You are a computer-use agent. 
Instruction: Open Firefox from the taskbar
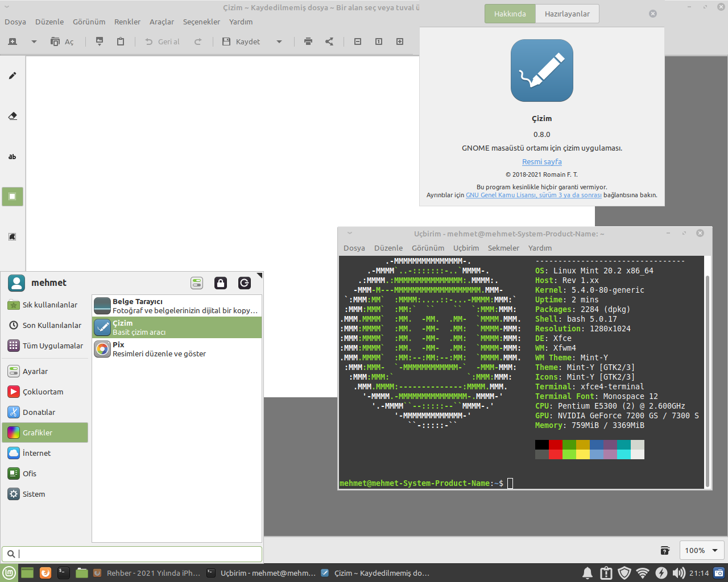coord(45,573)
